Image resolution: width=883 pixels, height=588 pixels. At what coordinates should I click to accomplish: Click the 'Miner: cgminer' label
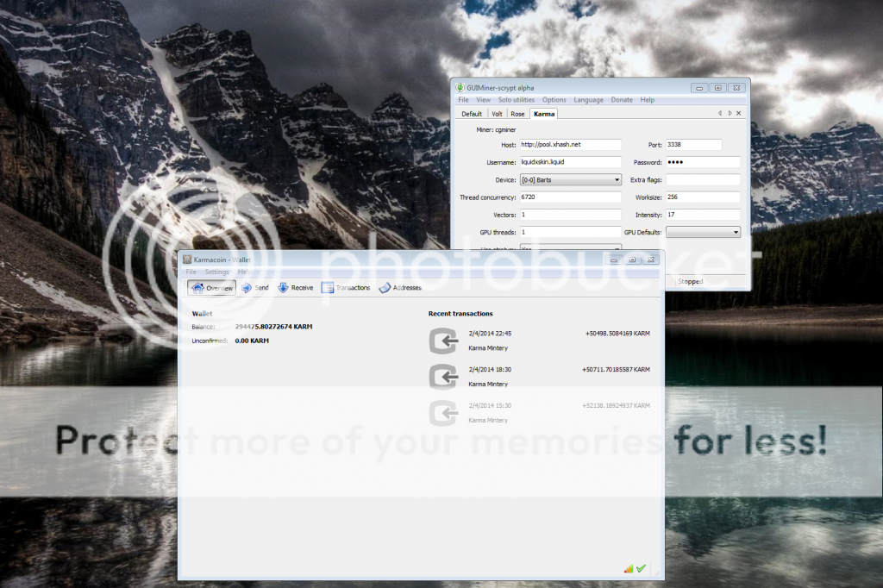pos(496,129)
